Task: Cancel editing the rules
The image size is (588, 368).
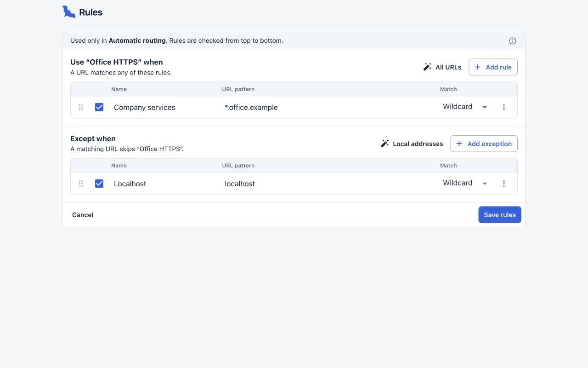Action: pyautogui.click(x=83, y=215)
